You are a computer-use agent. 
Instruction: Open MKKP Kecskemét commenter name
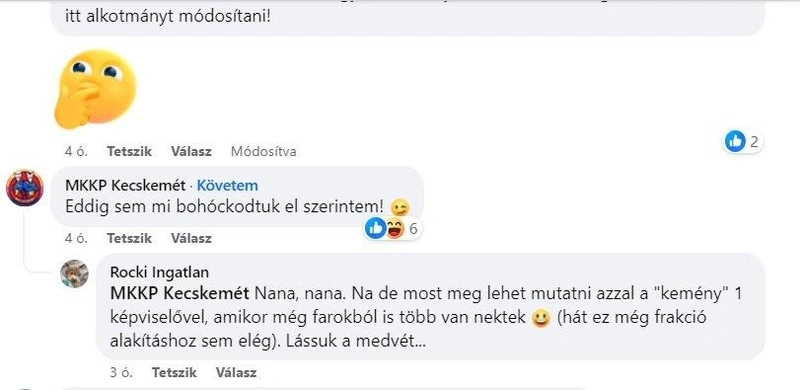point(125,185)
